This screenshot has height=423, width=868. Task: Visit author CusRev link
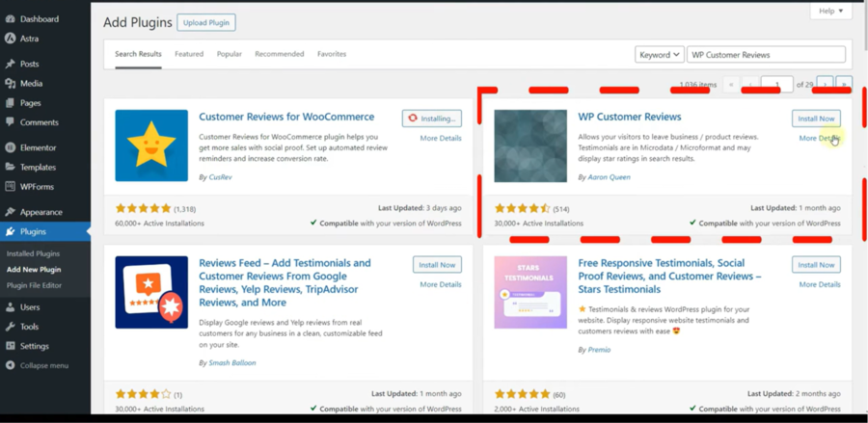tap(220, 177)
